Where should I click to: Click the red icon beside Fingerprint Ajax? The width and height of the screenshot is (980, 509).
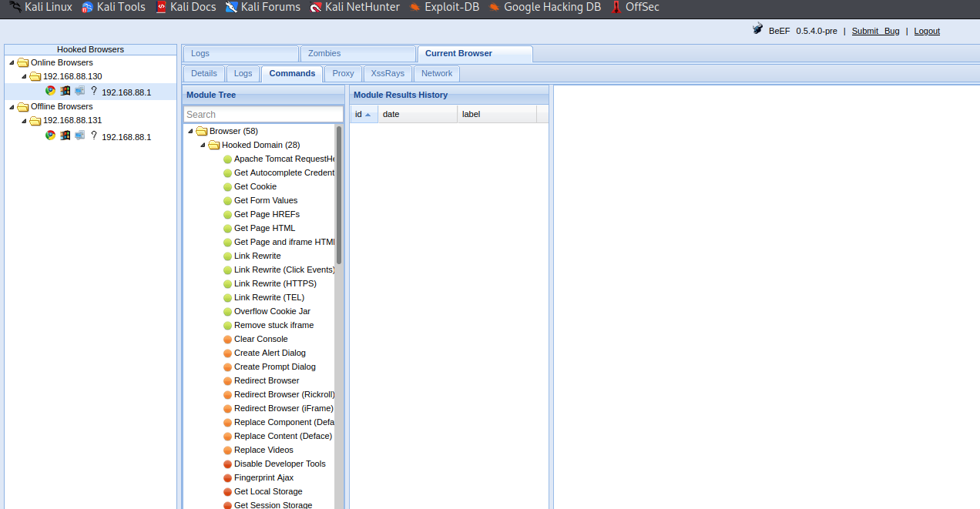227,478
